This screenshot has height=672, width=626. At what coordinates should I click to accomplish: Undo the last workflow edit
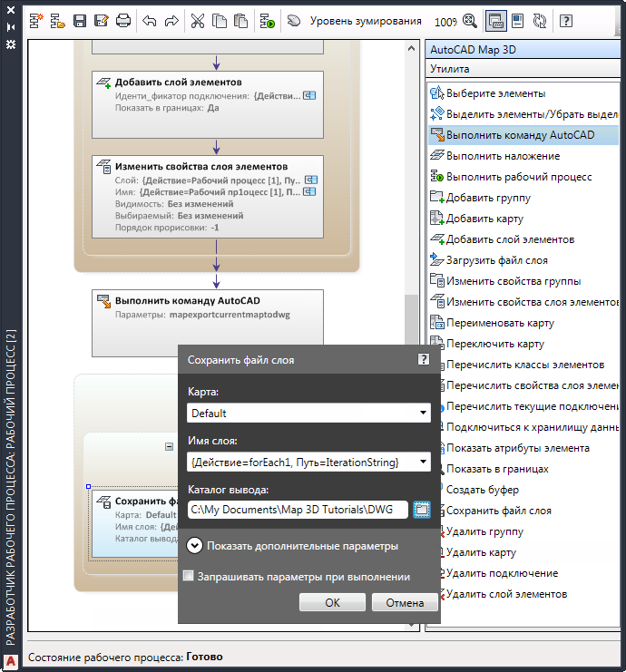pos(149,21)
